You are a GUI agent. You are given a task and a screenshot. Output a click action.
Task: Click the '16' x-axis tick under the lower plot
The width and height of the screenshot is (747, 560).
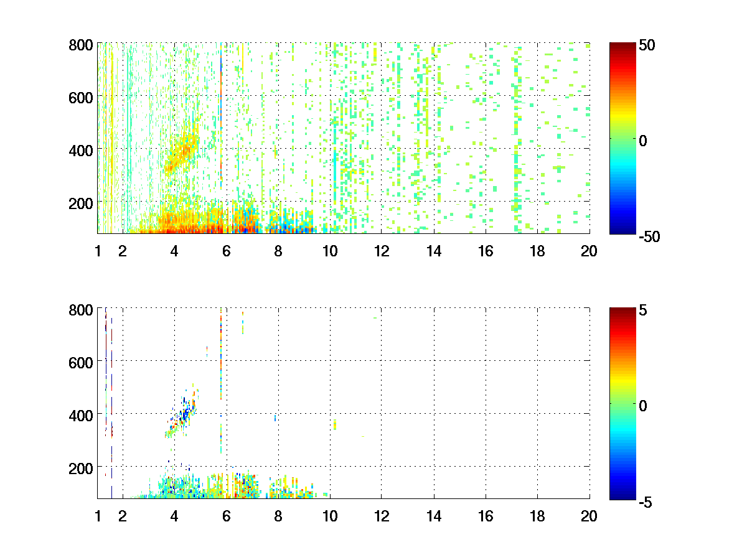[x=486, y=516]
